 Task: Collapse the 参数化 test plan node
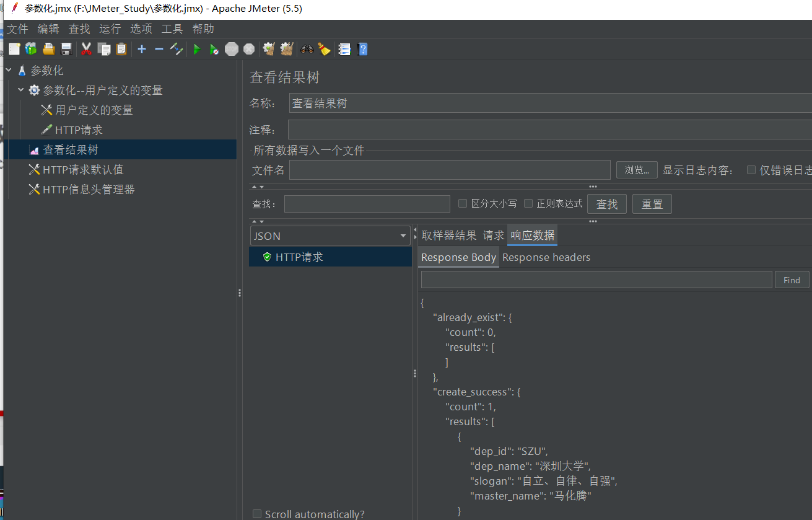click(9, 71)
